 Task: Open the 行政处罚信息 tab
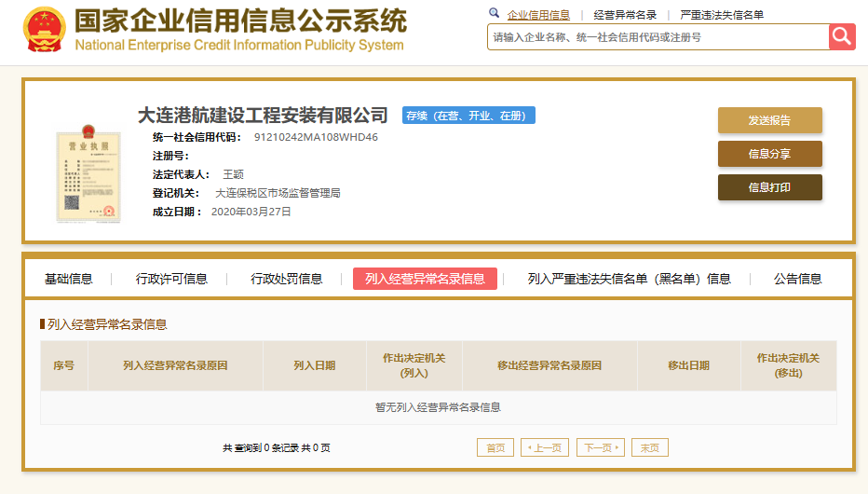[286, 279]
